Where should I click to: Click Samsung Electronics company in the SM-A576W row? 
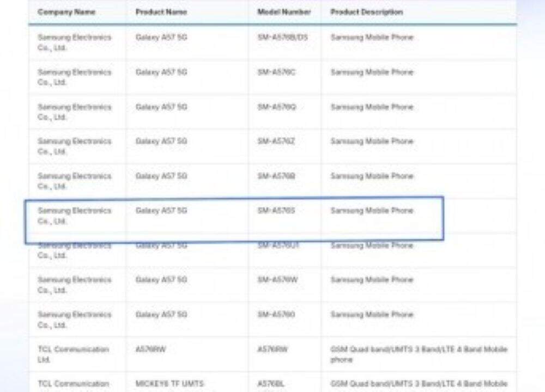(74, 285)
